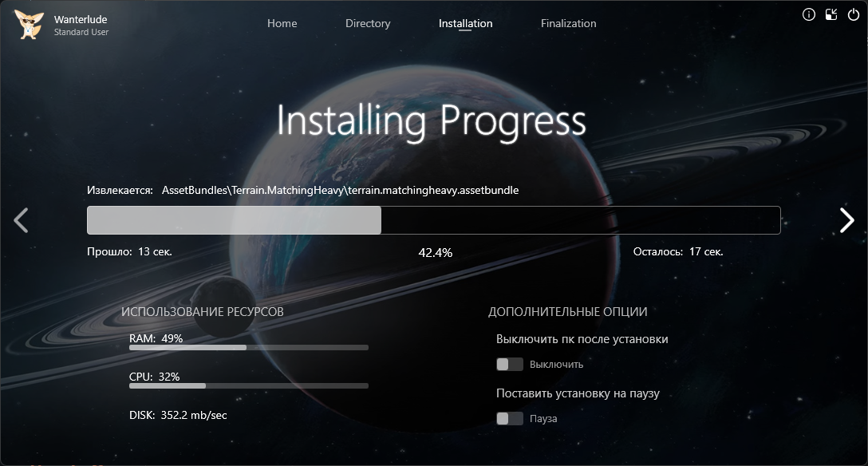868x466 pixels.
Task: Open the Home tab
Action: point(282,23)
